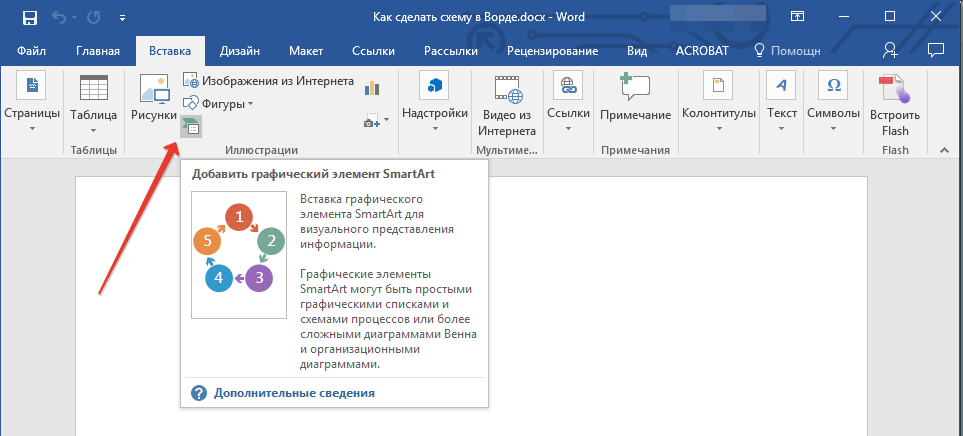Insert a comment with Примечание button

(635, 100)
